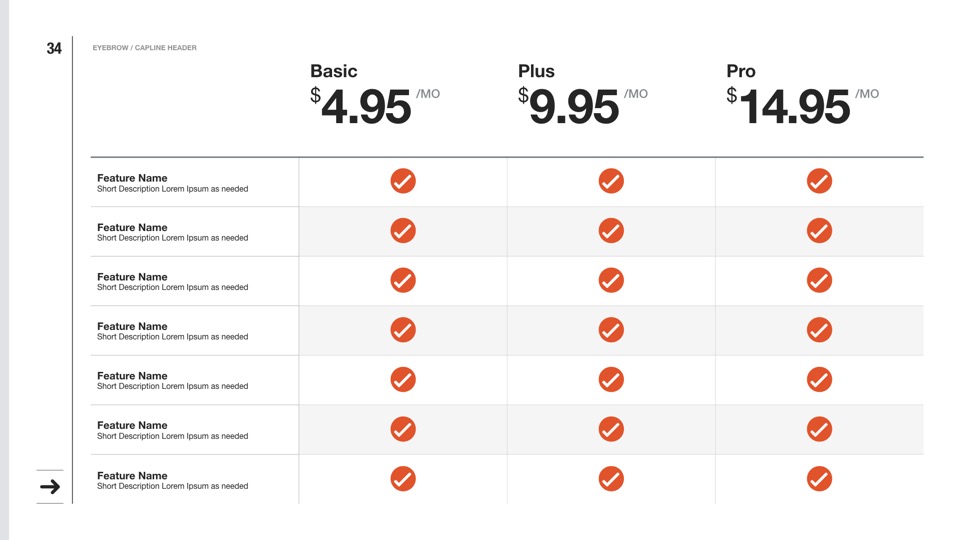Click the Basic column checkmark in second row
The image size is (960, 540).
(x=403, y=231)
